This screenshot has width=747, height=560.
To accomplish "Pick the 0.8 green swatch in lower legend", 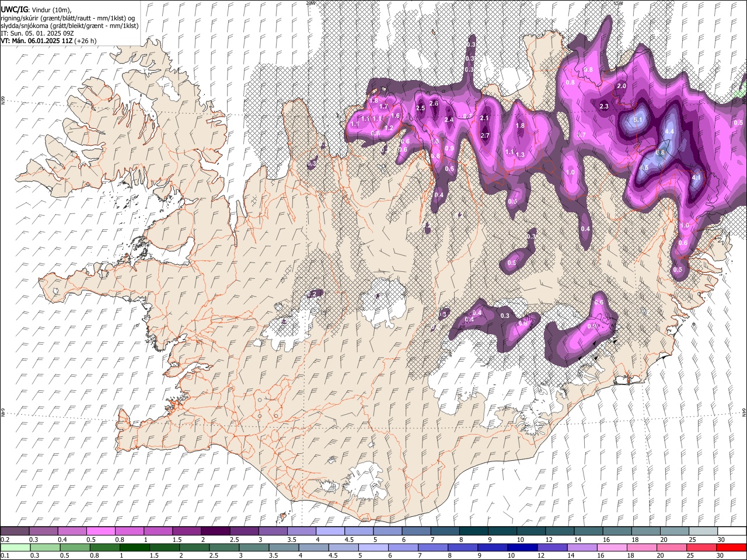I will [104, 547].
